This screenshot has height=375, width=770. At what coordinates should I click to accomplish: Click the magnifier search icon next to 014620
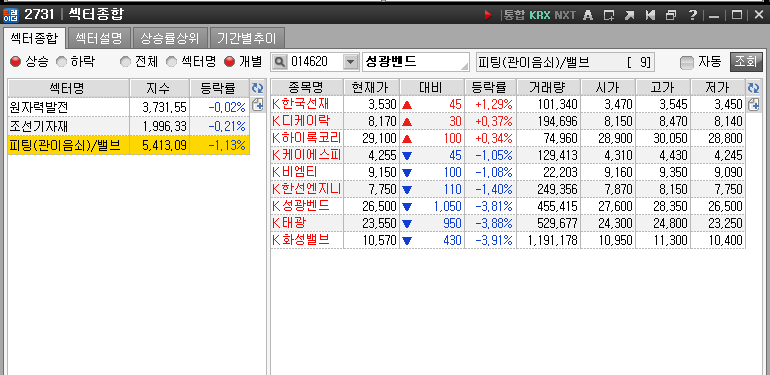coord(279,62)
